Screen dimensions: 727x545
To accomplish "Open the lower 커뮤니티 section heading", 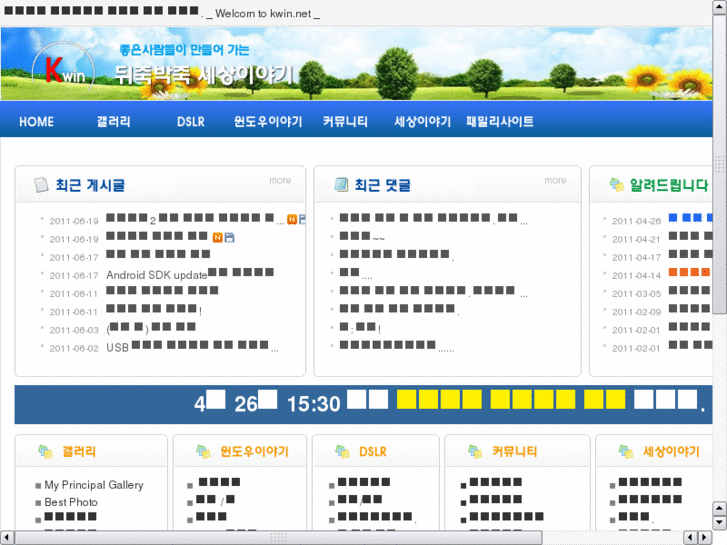I will pos(514,451).
